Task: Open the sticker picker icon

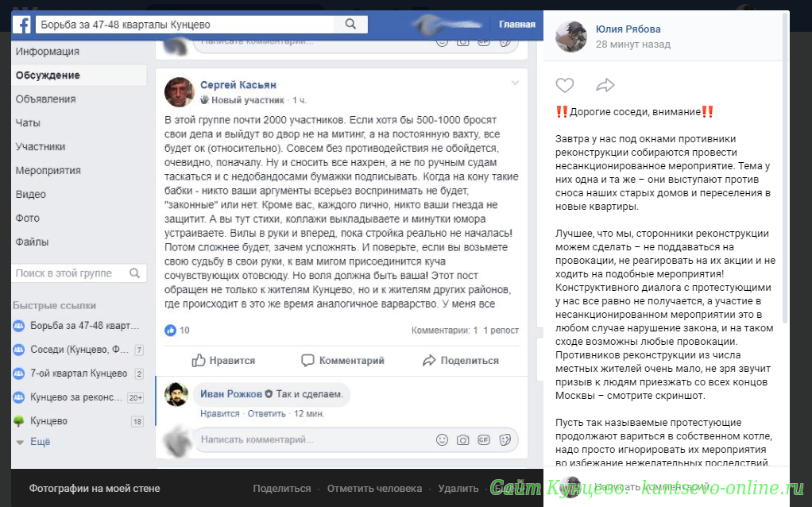Action: click(x=505, y=439)
